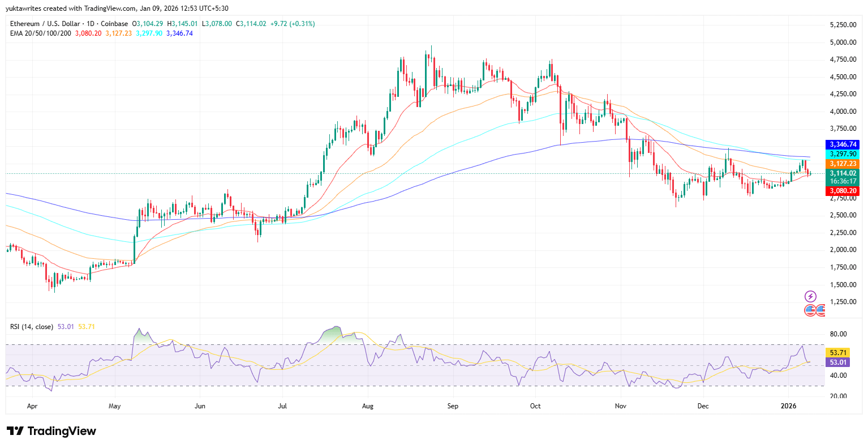This screenshot has height=448, width=868.
Task: Click the green 3,114.02 current price label
Action: pos(843,173)
